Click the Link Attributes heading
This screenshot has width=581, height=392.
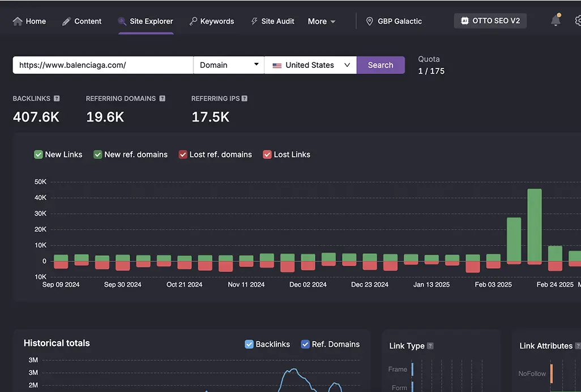(x=546, y=346)
